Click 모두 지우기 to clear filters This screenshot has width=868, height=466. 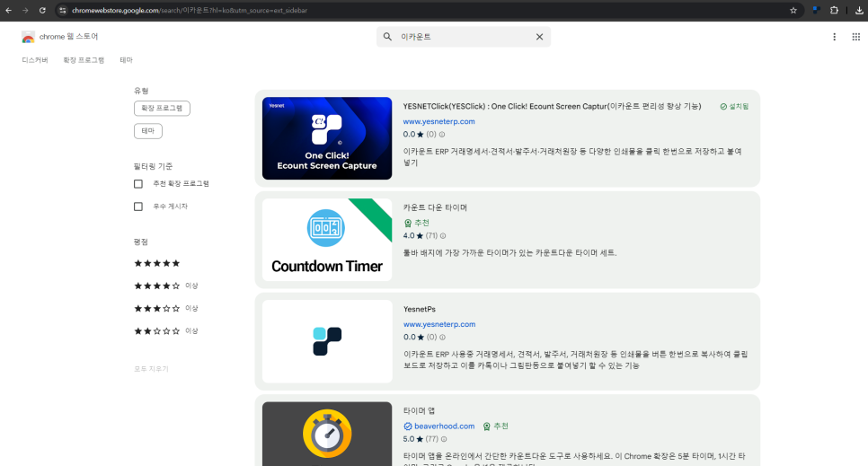[151, 369]
